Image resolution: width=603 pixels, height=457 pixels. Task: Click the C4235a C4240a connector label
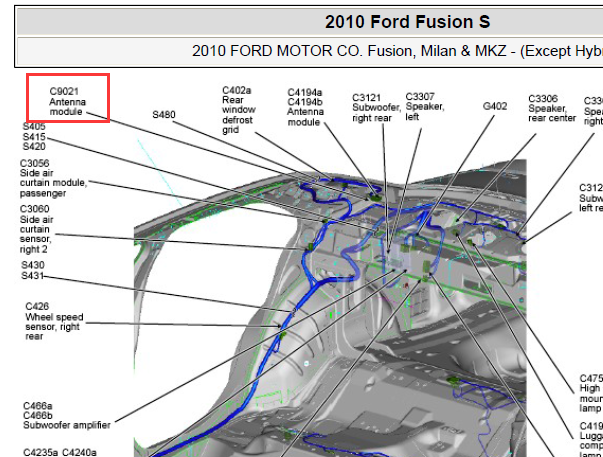pyautogui.click(x=60, y=452)
